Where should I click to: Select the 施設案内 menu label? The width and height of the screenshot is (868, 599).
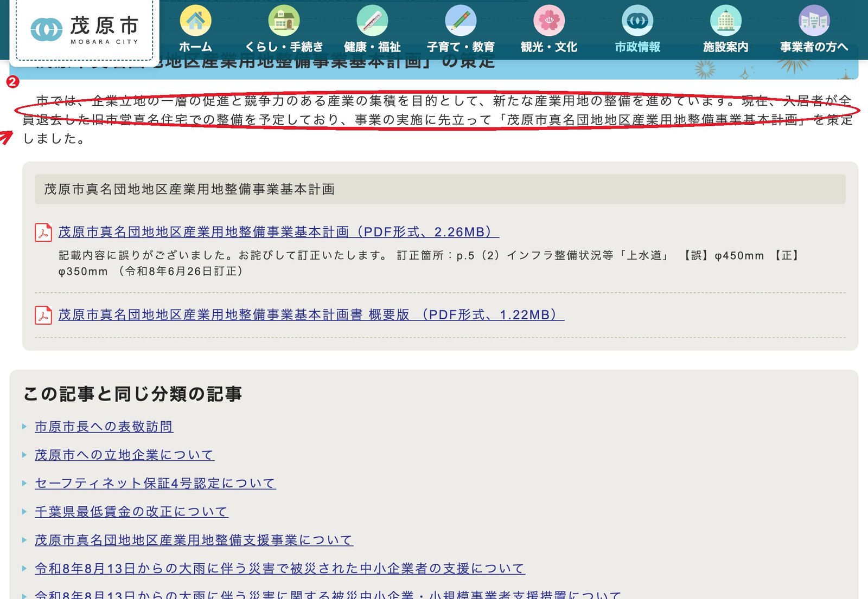tap(726, 47)
